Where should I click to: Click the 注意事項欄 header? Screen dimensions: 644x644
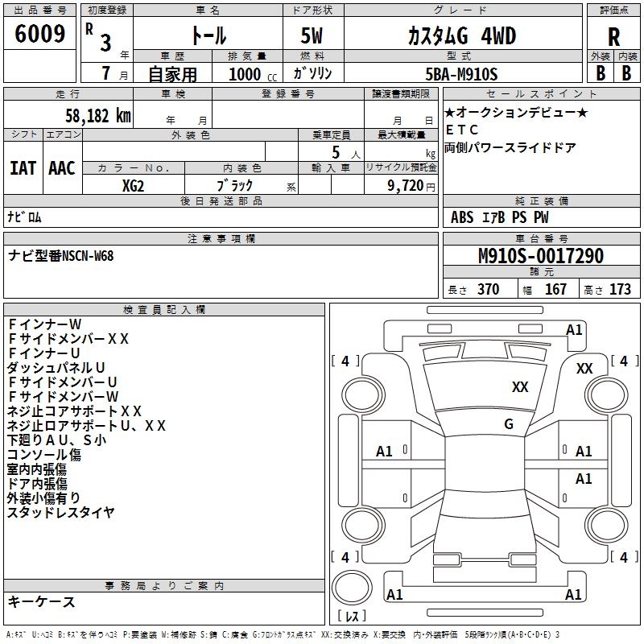pyautogui.click(x=221, y=238)
